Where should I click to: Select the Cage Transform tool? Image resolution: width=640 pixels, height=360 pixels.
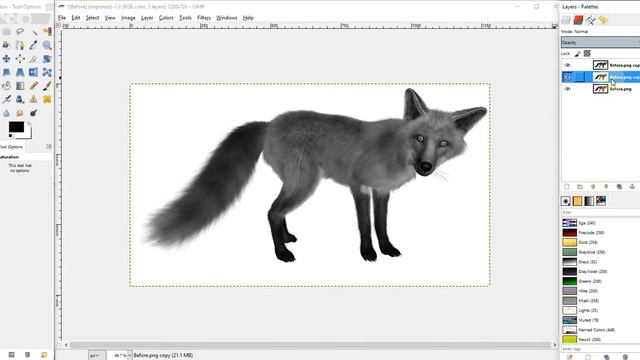47,72
